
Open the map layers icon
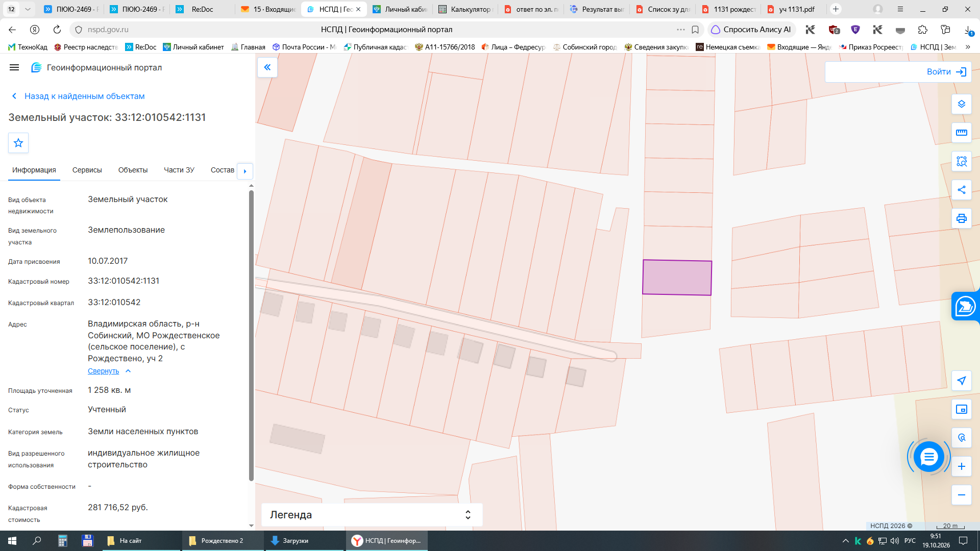[962, 104]
